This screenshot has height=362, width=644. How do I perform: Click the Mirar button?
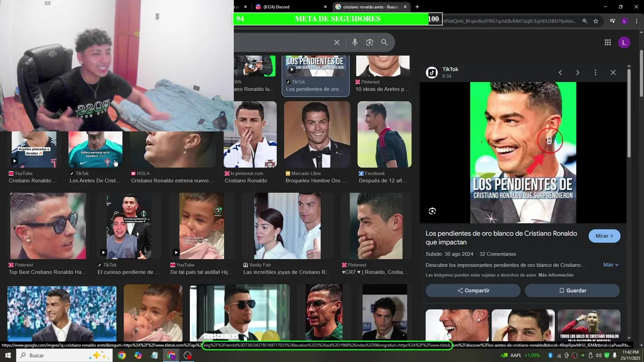tap(604, 236)
